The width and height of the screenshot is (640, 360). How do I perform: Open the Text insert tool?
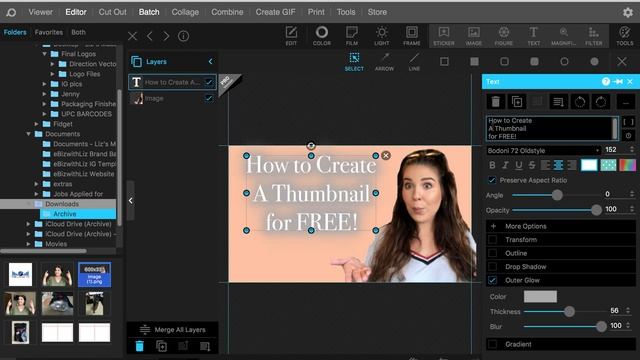(533, 36)
